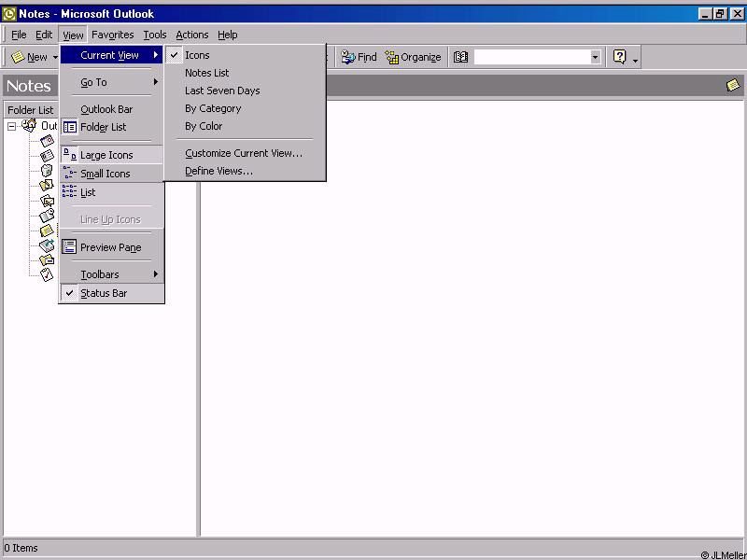This screenshot has width=747, height=560.
Task: Choose Small Icons view option
Action: tap(111, 174)
